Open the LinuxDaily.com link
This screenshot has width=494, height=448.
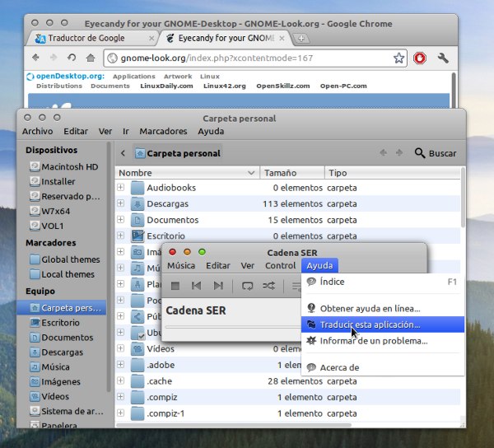click(166, 86)
